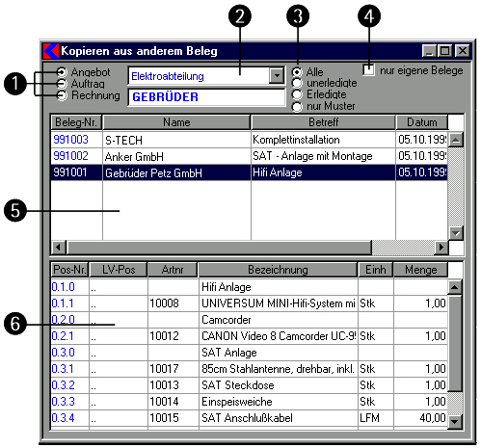Maximize the Kopieren aus anderem Beleg window

point(445,51)
